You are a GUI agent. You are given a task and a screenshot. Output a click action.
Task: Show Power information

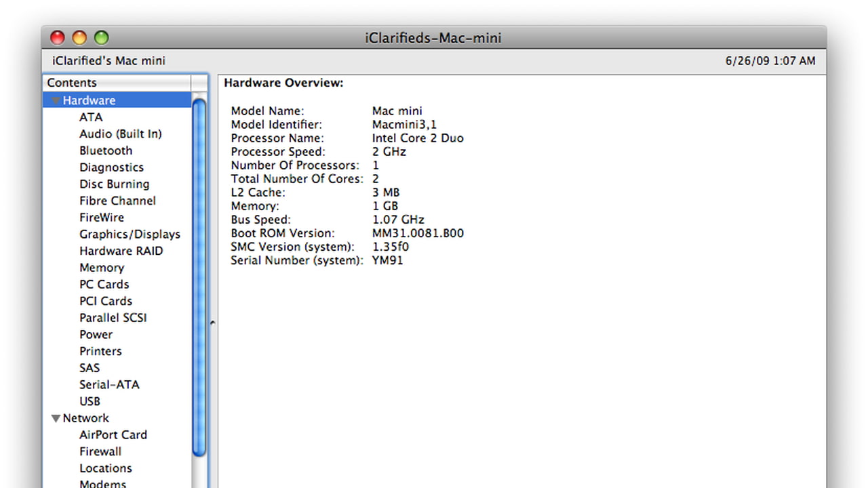[96, 335]
